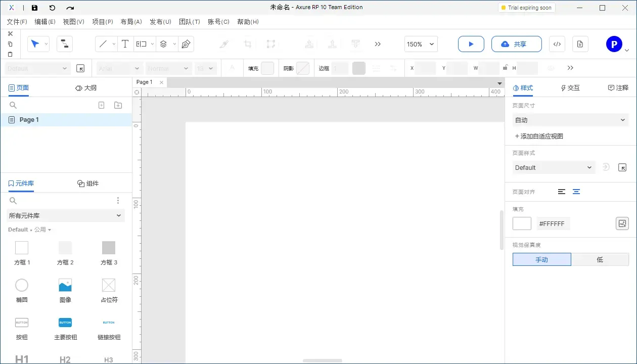Click the add folder icon in pages panel

(x=118, y=105)
